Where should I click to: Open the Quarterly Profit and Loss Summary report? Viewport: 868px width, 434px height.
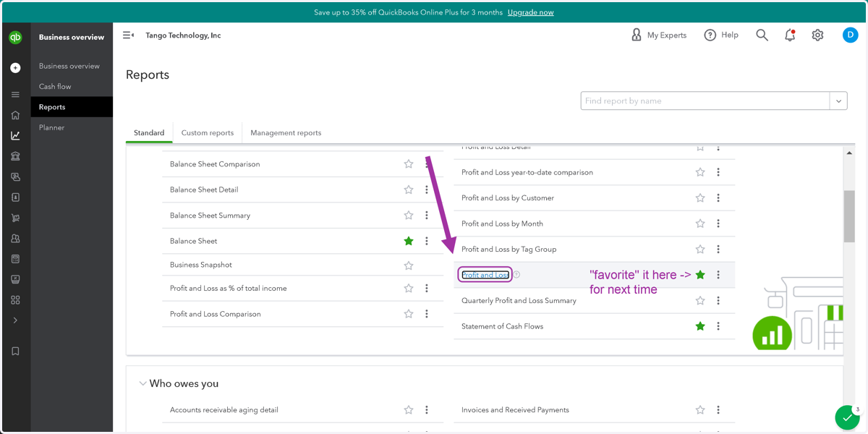click(519, 301)
